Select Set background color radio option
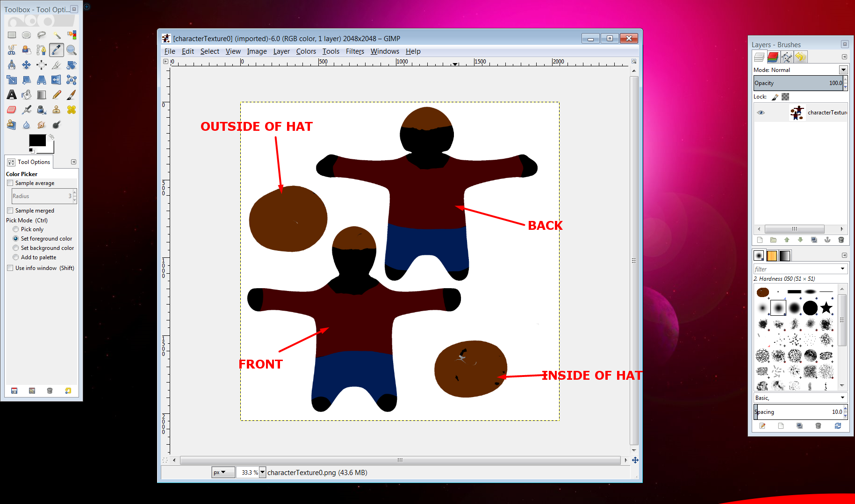Screen dimensions: 855x504 [16, 248]
